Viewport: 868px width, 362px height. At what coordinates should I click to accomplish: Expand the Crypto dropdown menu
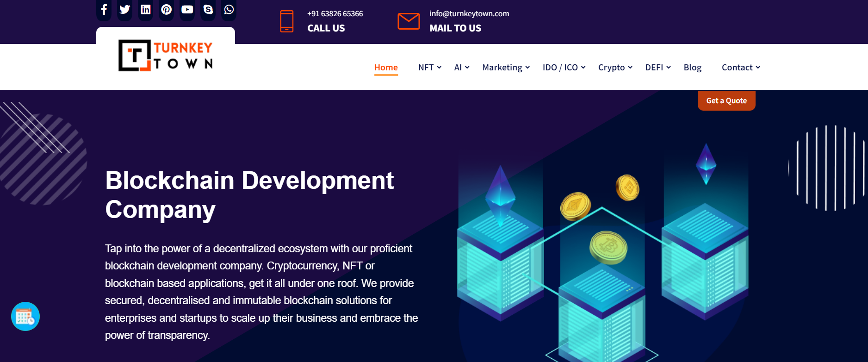[x=615, y=68]
